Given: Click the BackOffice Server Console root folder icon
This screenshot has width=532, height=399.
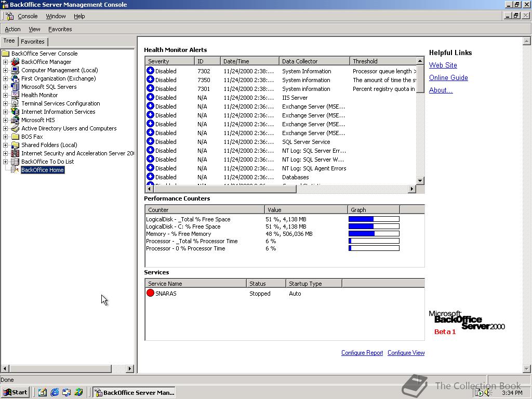Looking at the screenshot, I should (x=5, y=54).
